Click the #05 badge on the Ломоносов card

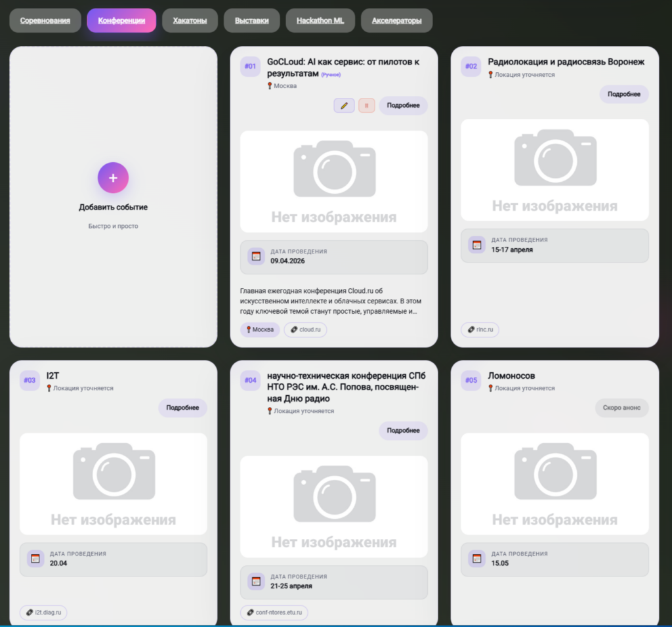471,380
